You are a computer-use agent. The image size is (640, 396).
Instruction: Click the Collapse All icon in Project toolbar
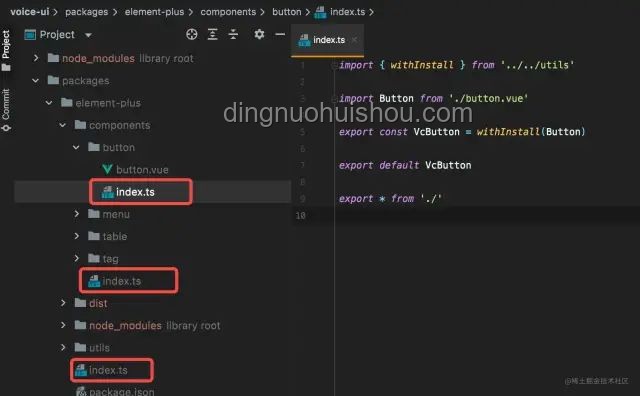pyautogui.click(x=233, y=34)
